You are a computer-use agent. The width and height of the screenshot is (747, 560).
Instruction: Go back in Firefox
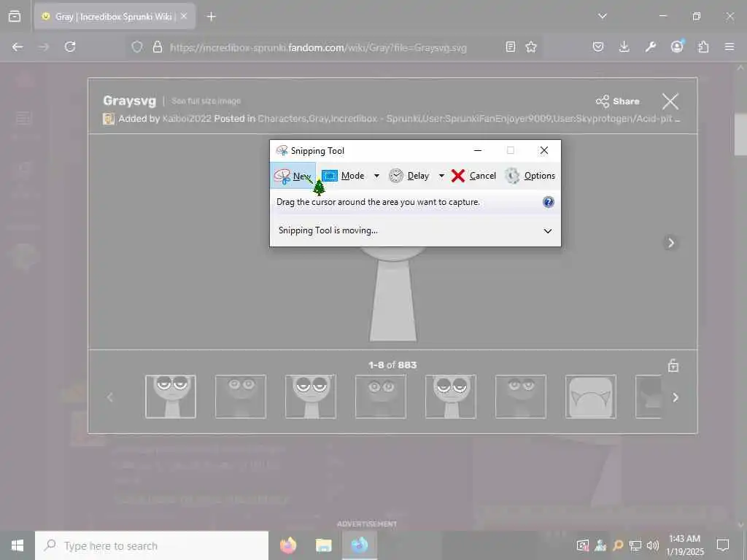coord(18,47)
